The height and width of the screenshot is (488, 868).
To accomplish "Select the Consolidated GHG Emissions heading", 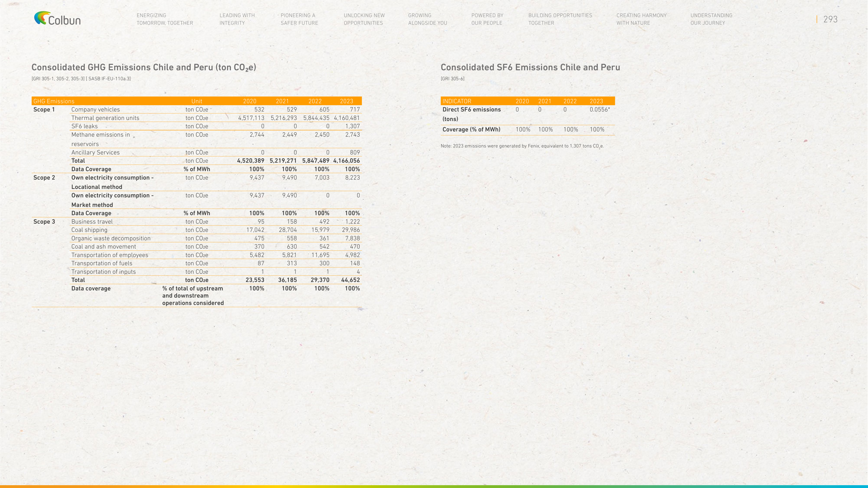I will coord(144,67).
